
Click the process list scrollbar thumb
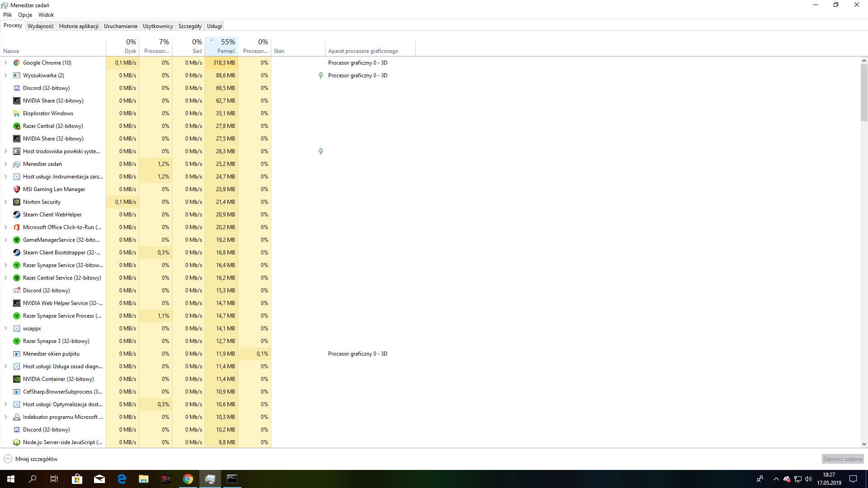864,93
